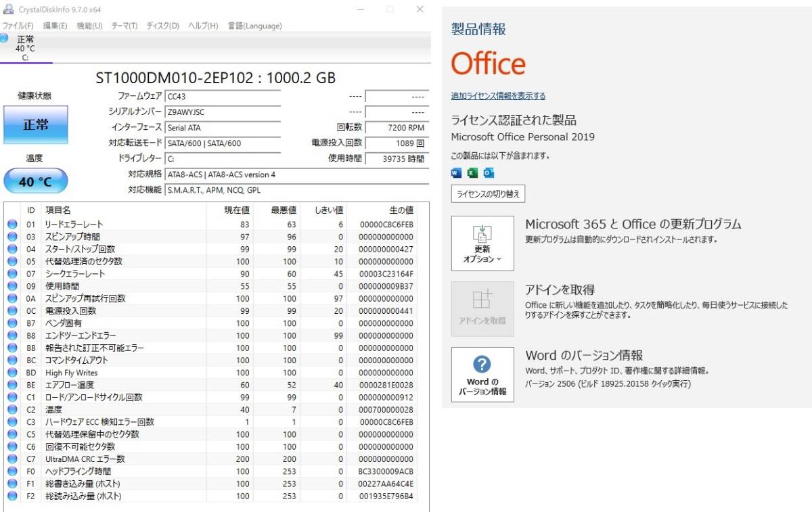The width and height of the screenshot is (812, 512).
Task: Click the Outlook icon under licensed products
Action: [x=489, y=172]
